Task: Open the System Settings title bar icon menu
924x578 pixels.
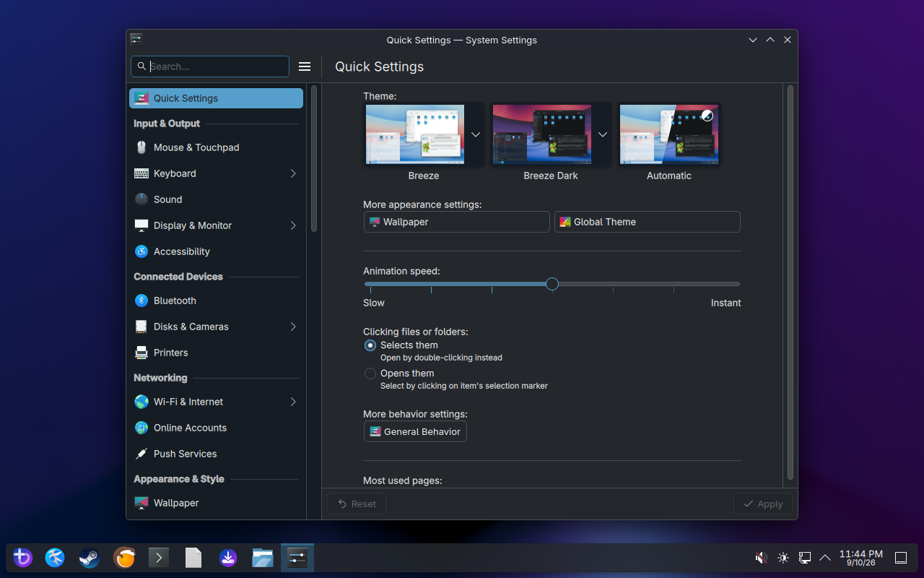Action: tap(136, 40)
